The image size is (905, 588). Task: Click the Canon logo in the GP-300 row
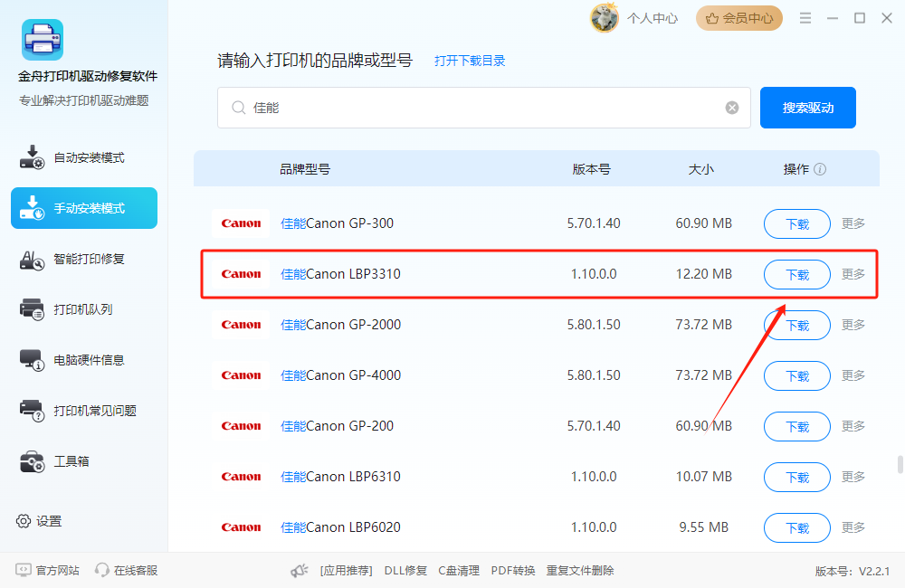click(x=241, y=223)
